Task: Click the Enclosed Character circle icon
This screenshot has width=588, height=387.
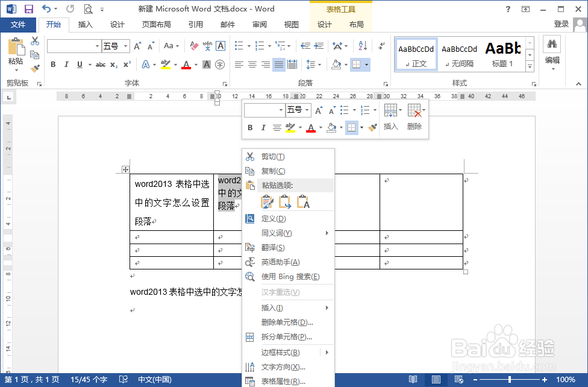Action: pos(220,64)
